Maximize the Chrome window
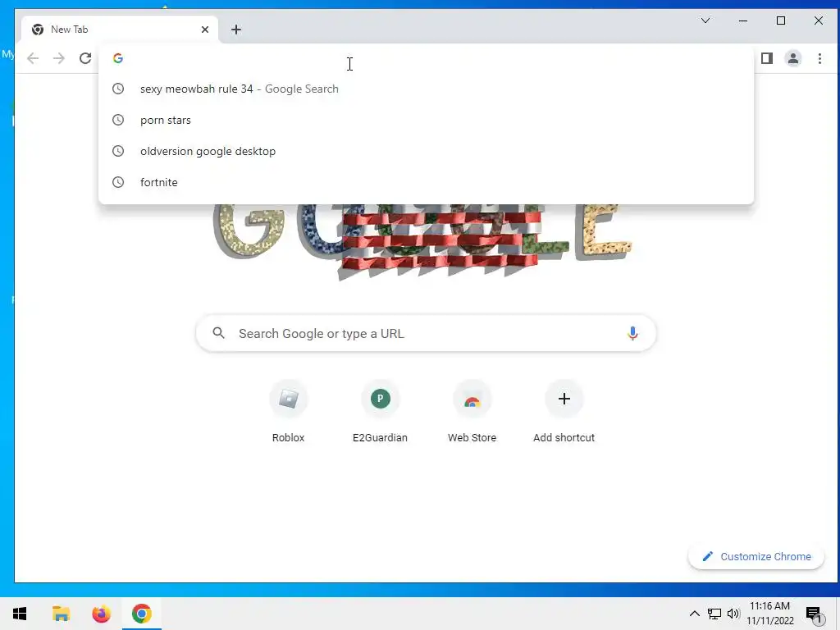Screen dimensions: 840x630 (781, 21)
